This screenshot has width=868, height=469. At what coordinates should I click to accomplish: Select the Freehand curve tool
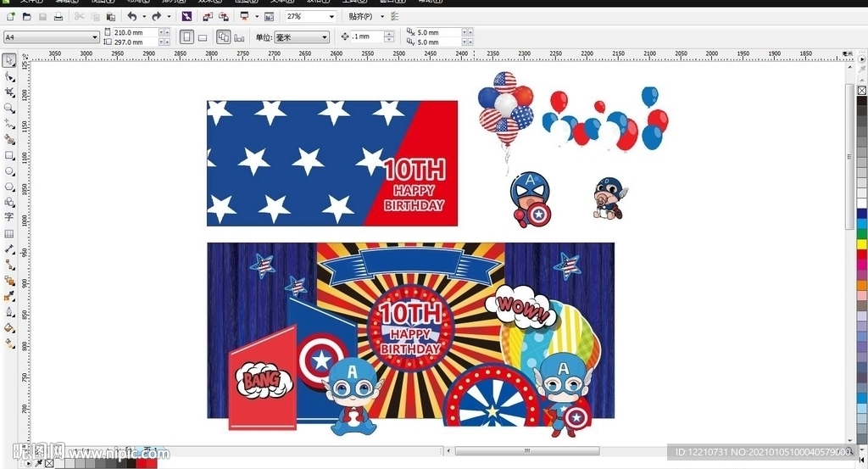click(x=8, y=124)
